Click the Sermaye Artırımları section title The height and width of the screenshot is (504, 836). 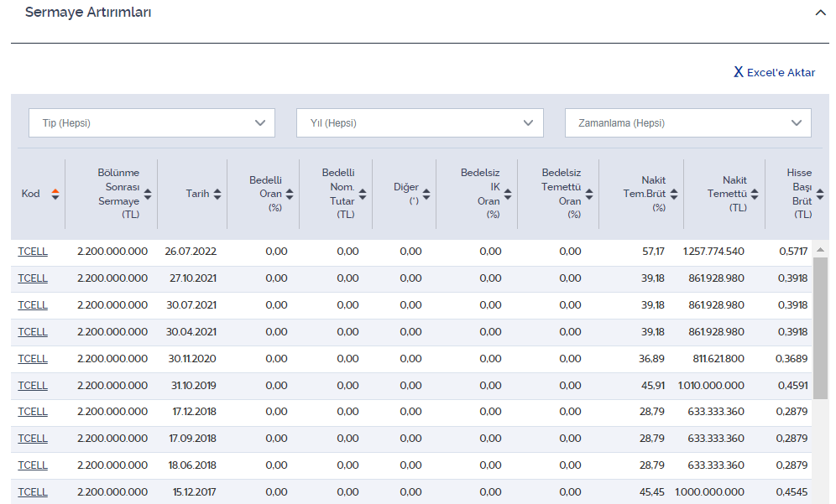(88, 13)
